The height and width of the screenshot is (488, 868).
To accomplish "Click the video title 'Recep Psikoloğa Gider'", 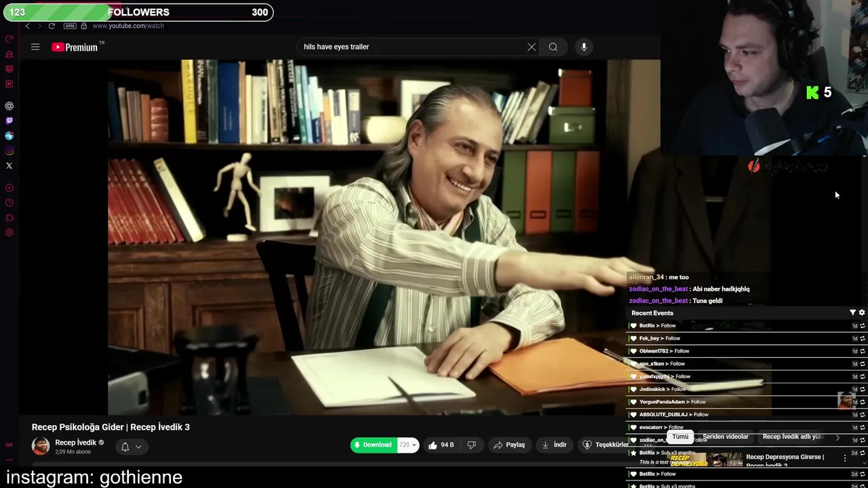I will click(111, 427).
